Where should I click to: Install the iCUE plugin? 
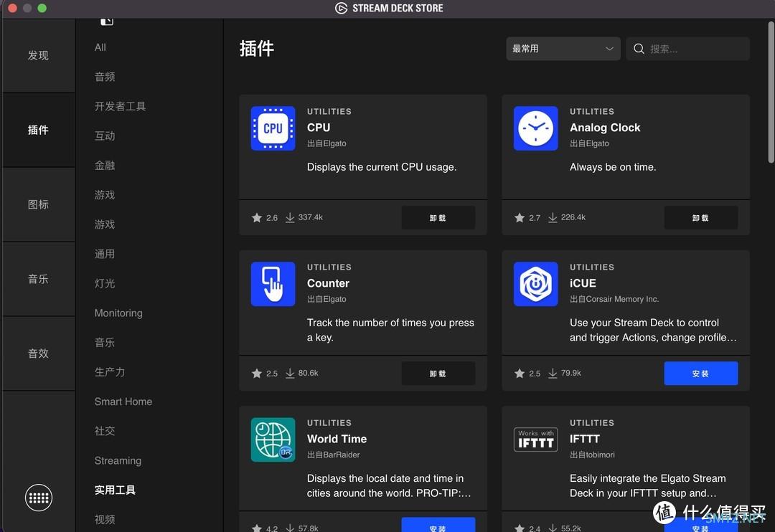[x=701, y=374]
